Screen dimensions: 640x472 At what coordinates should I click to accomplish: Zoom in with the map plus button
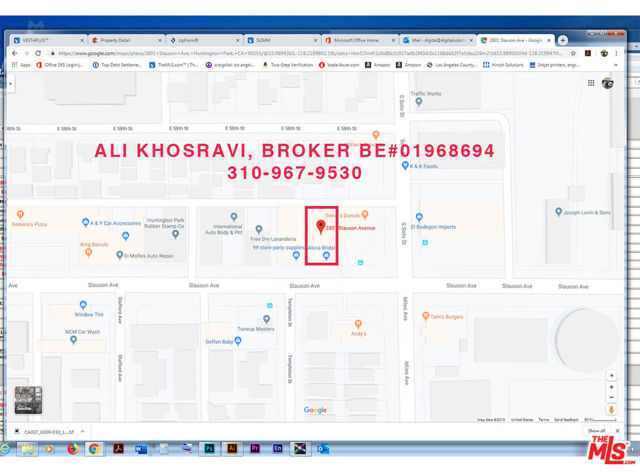tap(611, 375)
